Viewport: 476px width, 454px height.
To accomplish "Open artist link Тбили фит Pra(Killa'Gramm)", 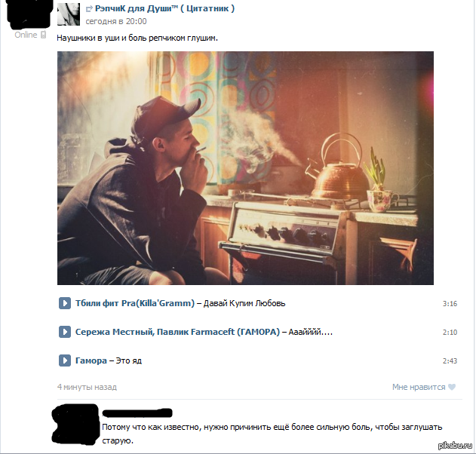I will 135,303.
